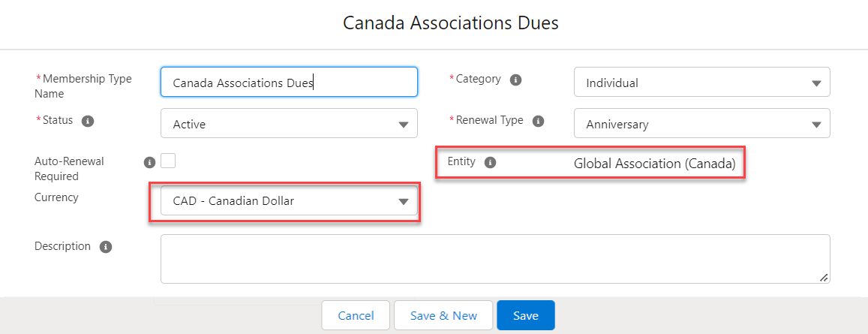
Task: Click inside the Description text area
Action: 495,259
